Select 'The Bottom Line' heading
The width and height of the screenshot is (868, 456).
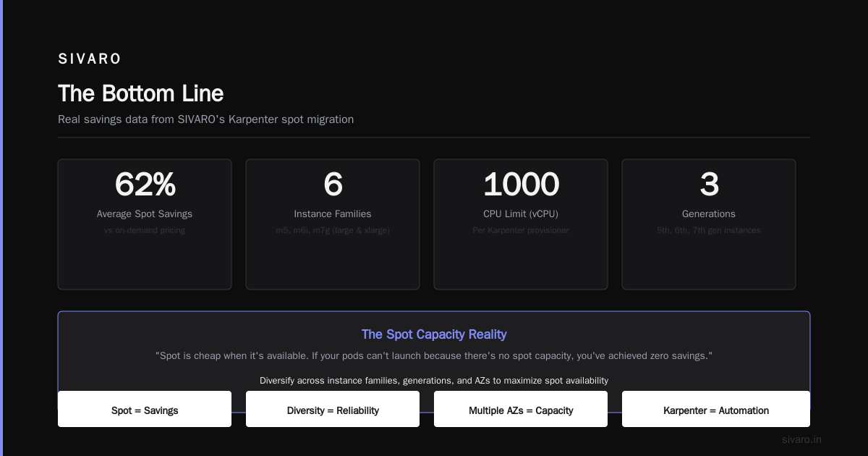[140, 93]
